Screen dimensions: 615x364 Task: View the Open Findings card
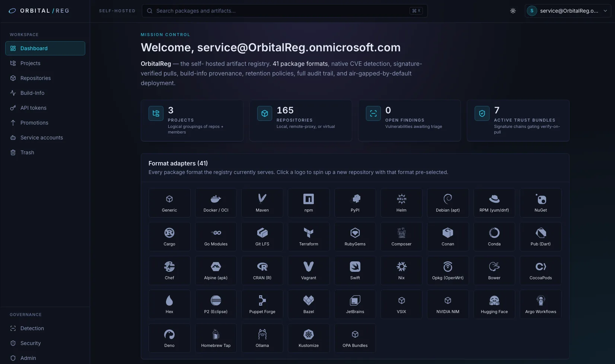point(410,120)
